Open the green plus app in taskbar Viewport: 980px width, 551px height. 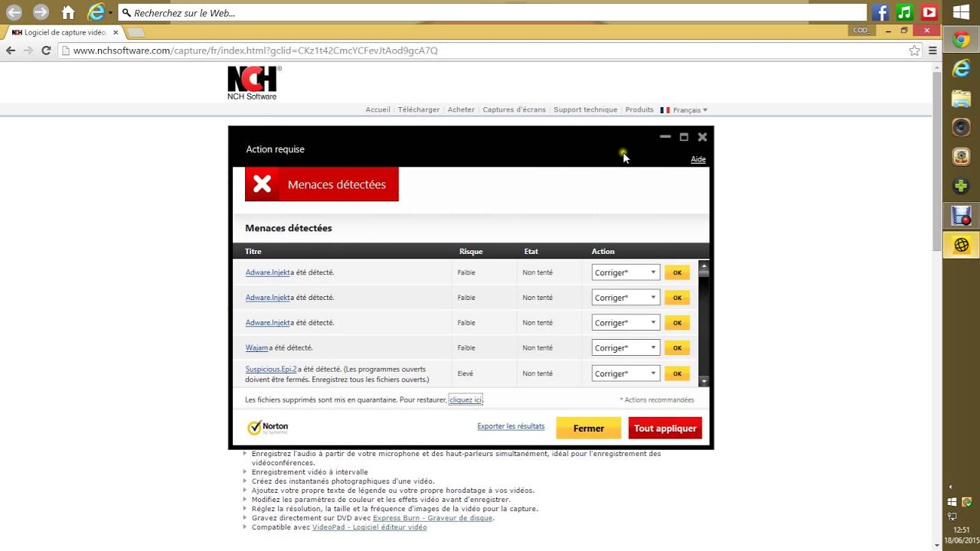point(962,186)
